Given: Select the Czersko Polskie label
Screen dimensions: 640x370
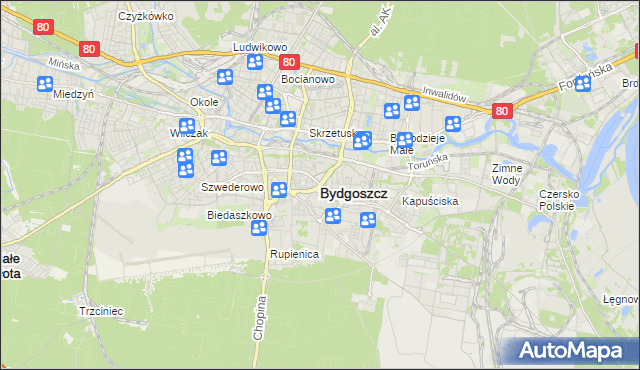Looking at the screenshot, I should (x=559, y=200).
